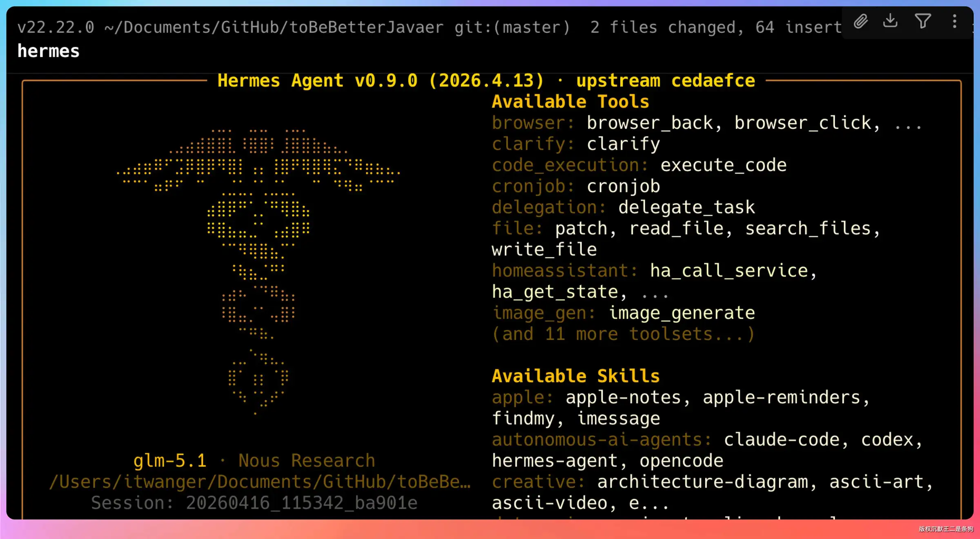Click the /Users/itwanger/Documents path link
This screenshot has width=980, height=539.
[260, 482]
